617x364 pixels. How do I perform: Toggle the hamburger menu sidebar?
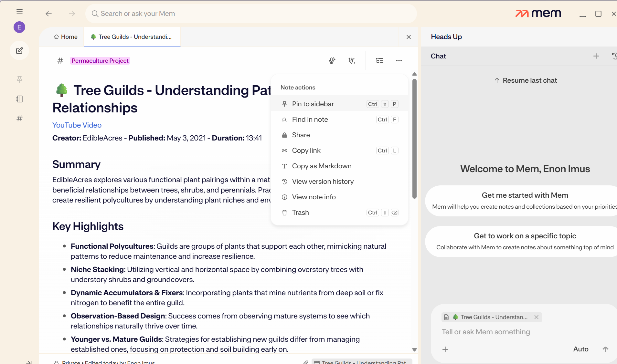point(19,12)
